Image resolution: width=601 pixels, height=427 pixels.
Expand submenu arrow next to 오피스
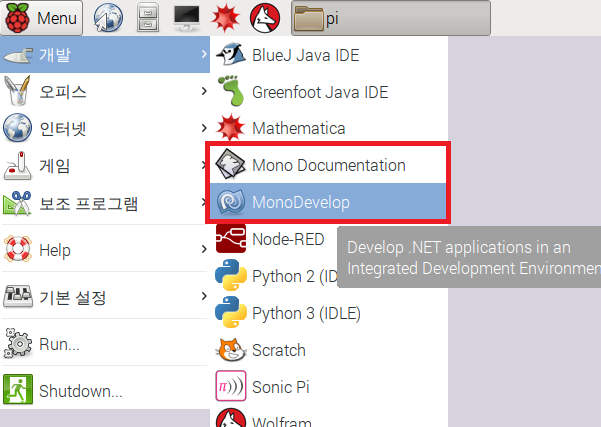point(204,91)
